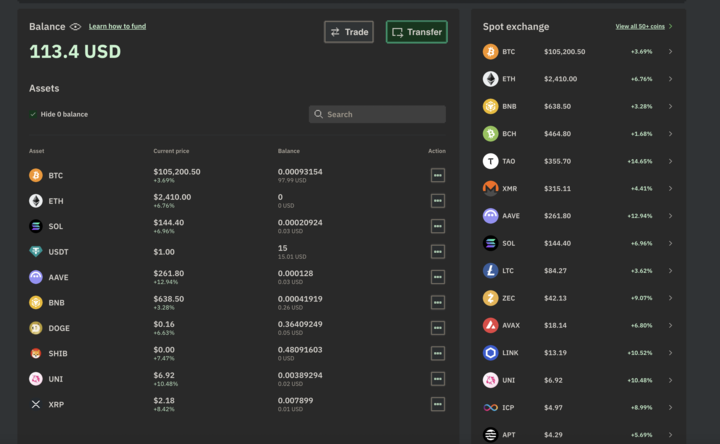Click the BCH icon in Spot exchange list
Image resolution: width=720 pixels, height=444 pixels.
point(490,134)
